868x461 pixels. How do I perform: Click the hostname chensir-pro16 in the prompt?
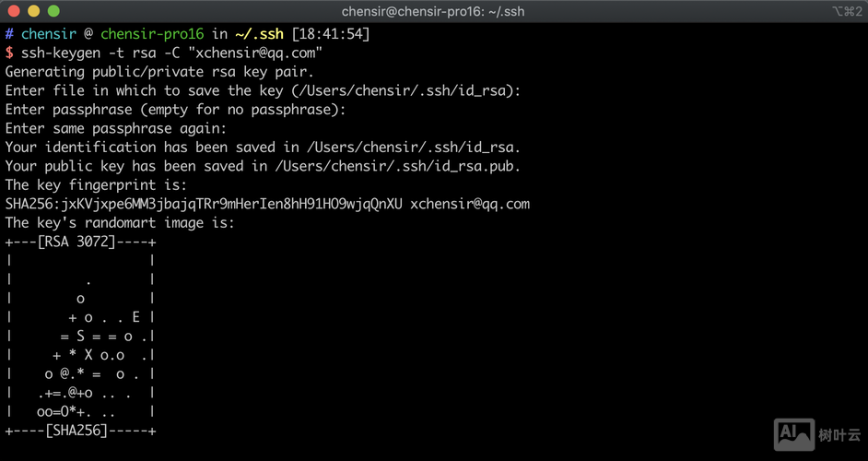pyautogui.click(x=154, y=34)
